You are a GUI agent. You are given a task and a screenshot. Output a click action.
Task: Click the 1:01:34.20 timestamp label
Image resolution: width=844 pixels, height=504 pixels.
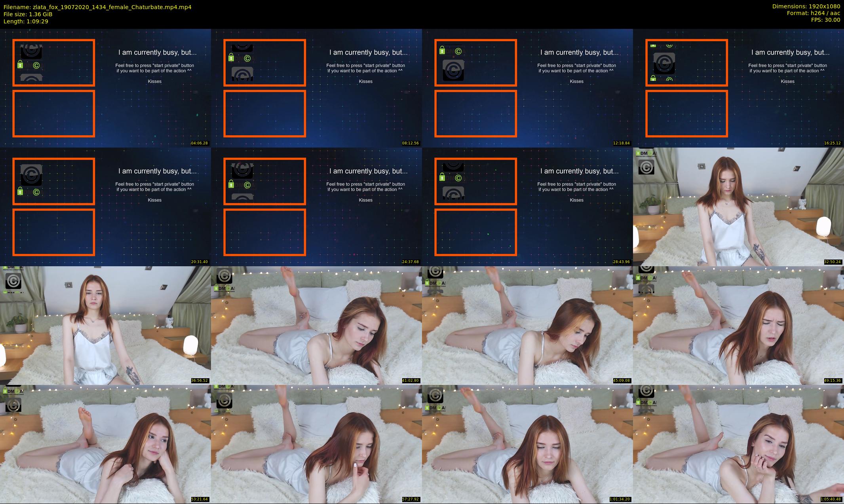pyautogui.click(x=620, y=499)
